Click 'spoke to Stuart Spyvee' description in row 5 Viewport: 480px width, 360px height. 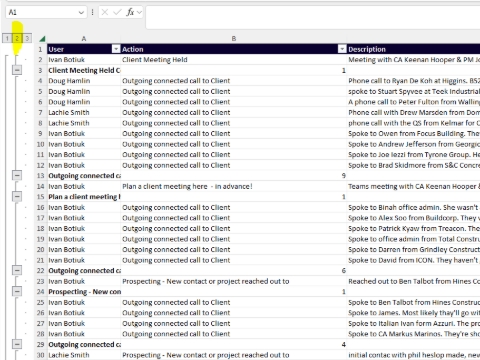(414, 91)
